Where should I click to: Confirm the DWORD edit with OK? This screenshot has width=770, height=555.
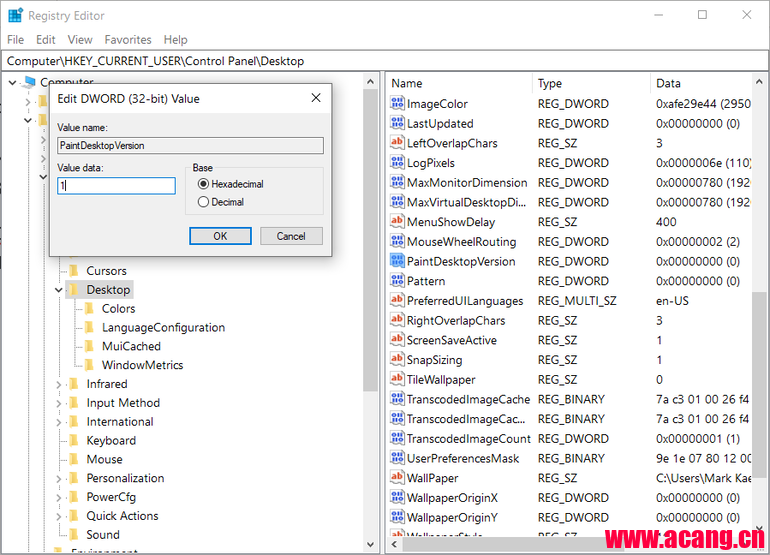coord(220,236)
